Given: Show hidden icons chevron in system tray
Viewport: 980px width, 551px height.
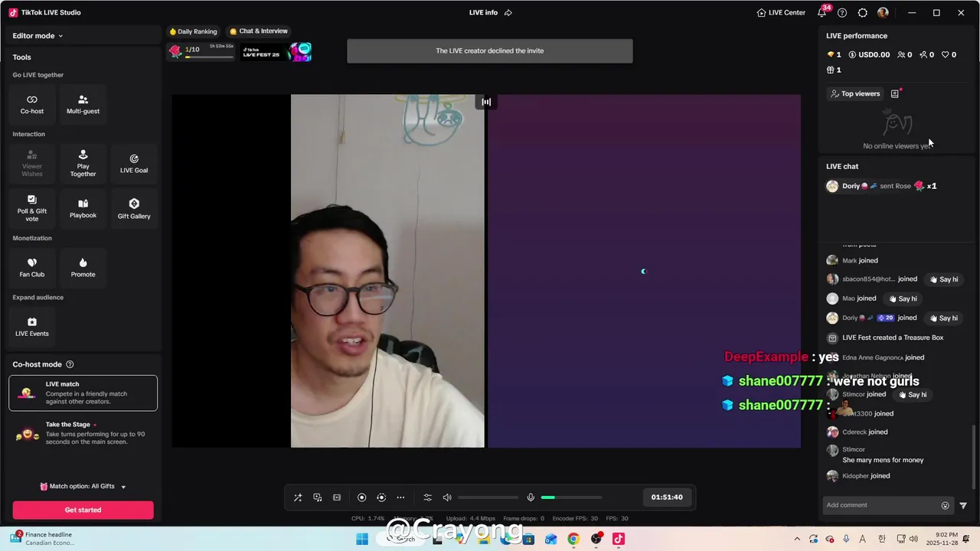Looking at the screenshot, I should (797, 539).
